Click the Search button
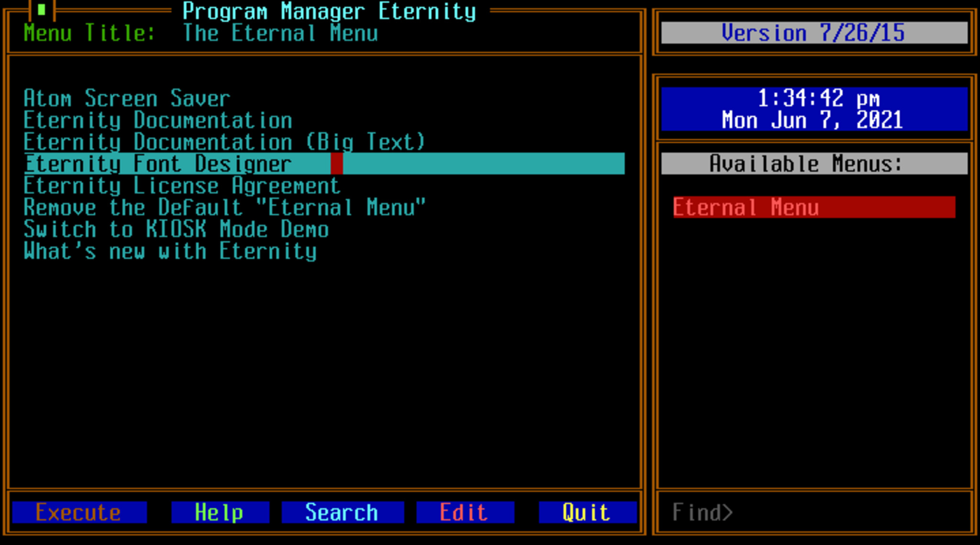The height and width of the screenshot is (545, 980). (x=342, y=512)
